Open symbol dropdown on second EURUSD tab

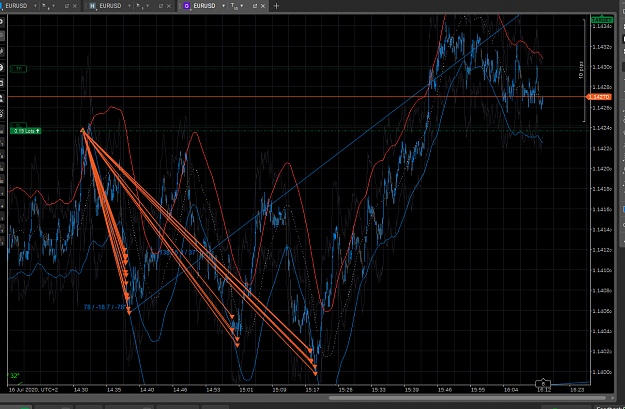tap(129, 6)
